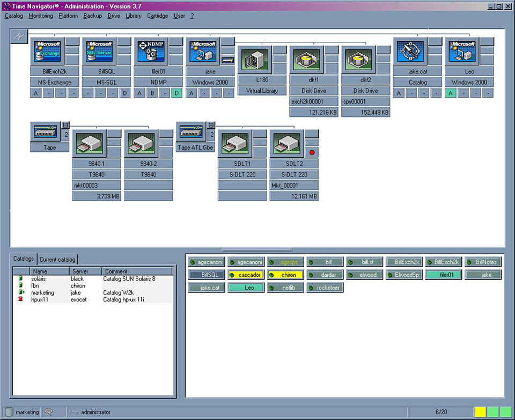Select the SDLT2 tape drive icon
The width and height of the screenshot is (515, 420).
pos(286,143)
